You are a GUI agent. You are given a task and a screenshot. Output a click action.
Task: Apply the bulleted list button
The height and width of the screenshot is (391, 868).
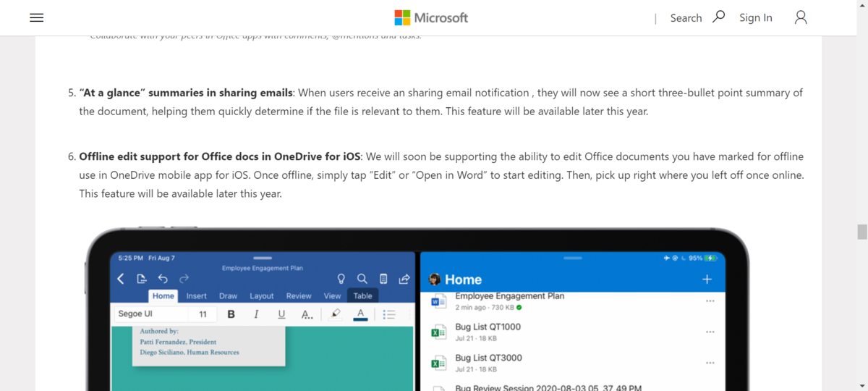pos(389,314)
